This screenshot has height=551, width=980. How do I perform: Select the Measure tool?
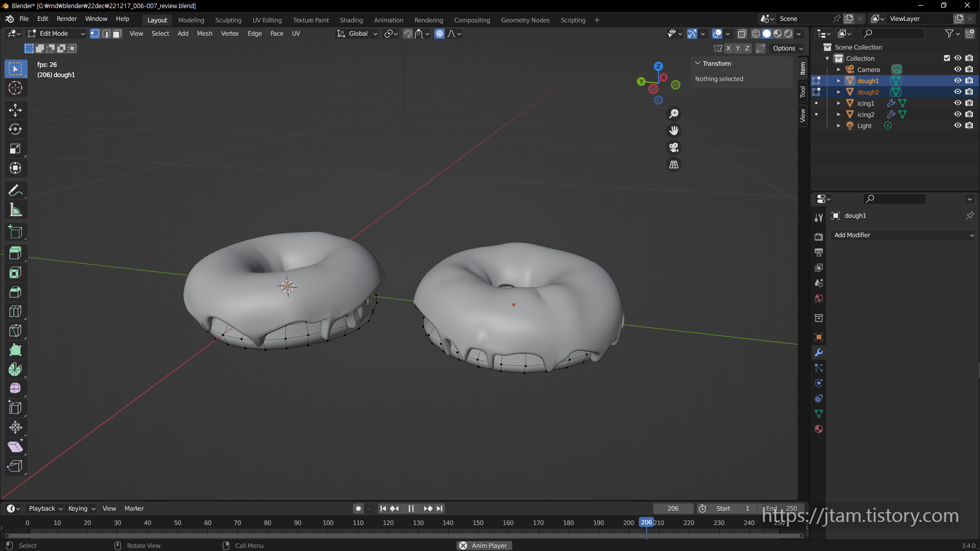coord(15,210)
